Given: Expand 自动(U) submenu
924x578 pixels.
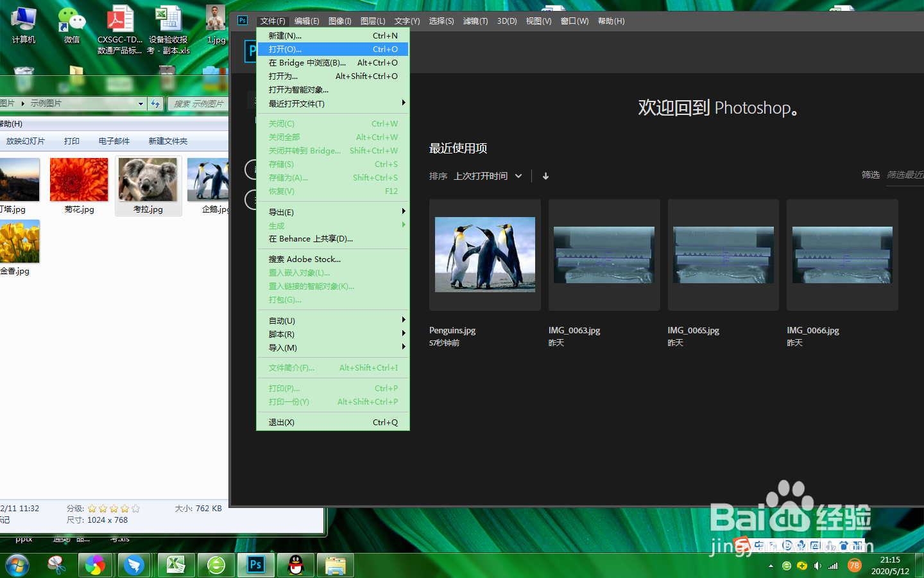Looking at the screenshot, I should [332, 320].
